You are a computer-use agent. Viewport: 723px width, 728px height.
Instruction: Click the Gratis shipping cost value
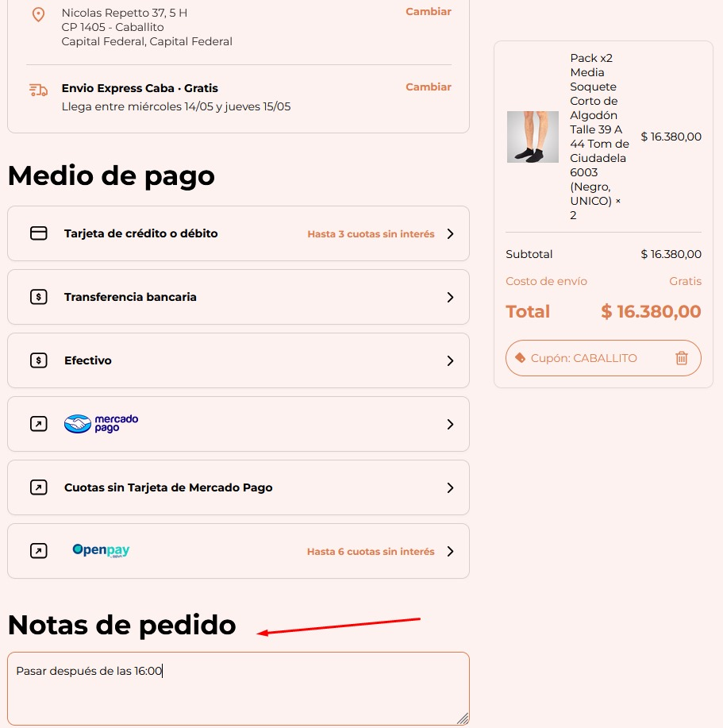click(685, 281)
